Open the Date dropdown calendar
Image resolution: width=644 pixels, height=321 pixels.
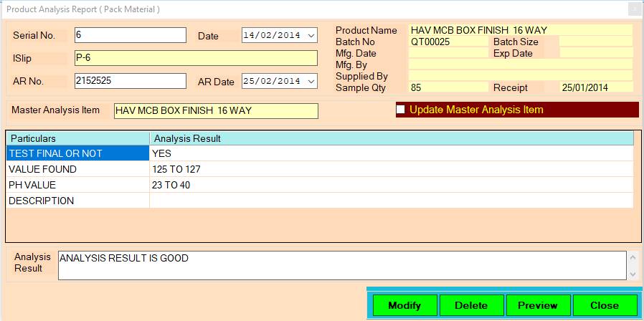pyautogui.click(x=311, y=35)
